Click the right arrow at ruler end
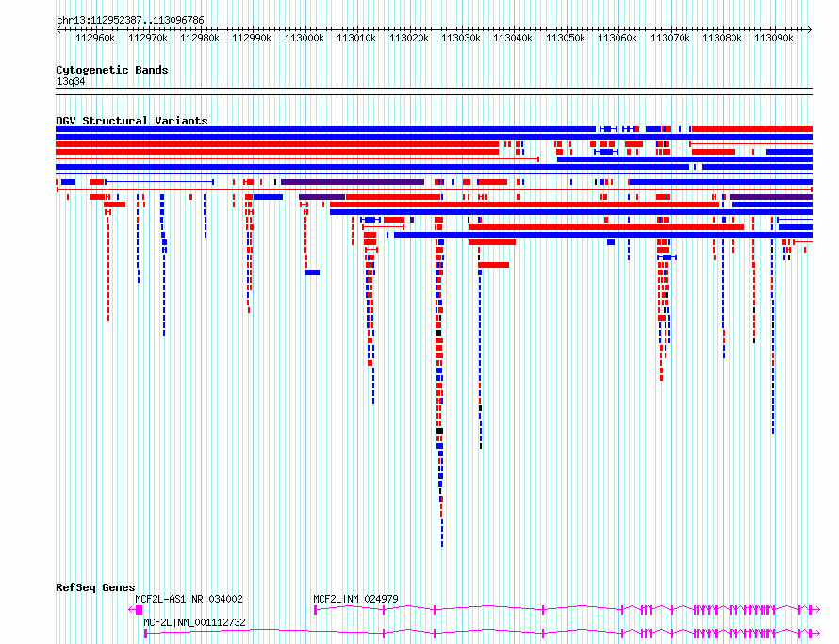 click(809, 29)
